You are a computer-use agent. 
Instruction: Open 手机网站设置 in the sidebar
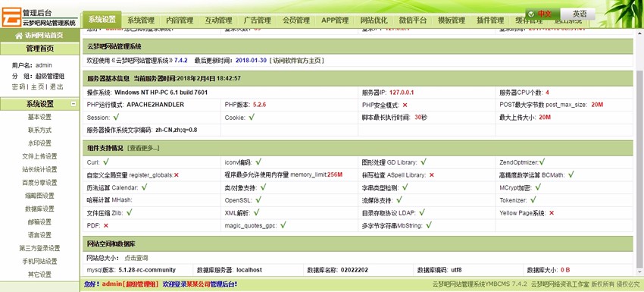click(x=39, y=262)
